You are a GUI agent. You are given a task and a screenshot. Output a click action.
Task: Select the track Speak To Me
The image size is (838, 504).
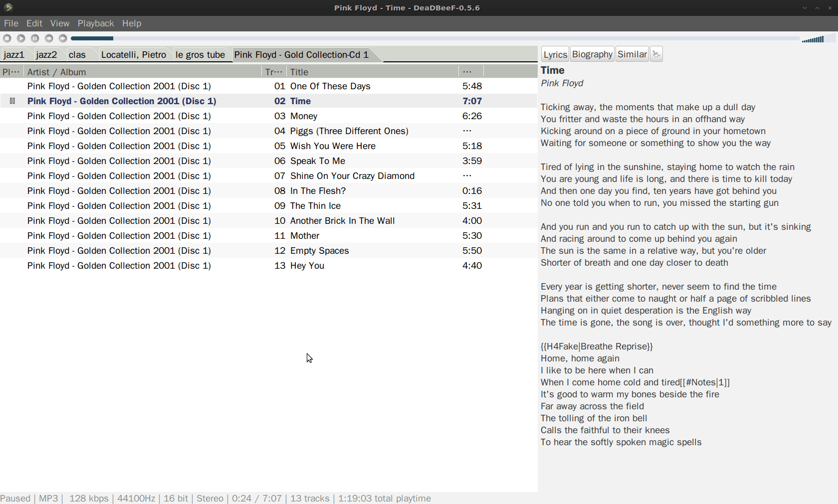pos(268,161)
